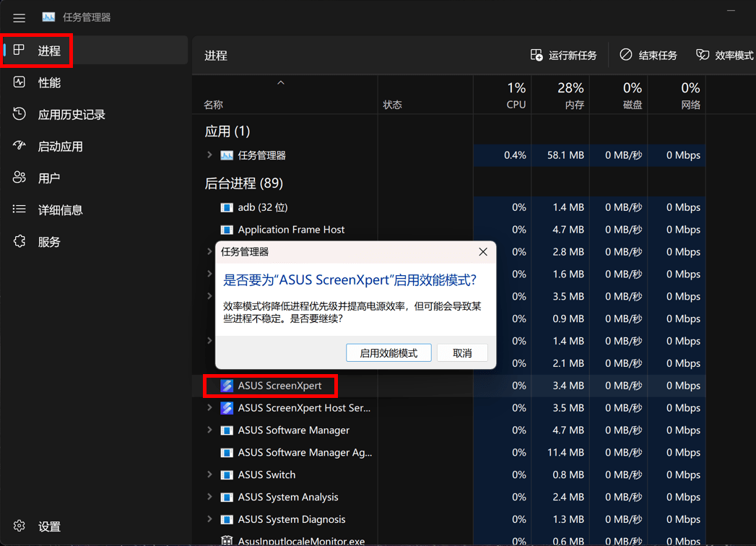
Task: Click the 后台进程 (89) group heading
Action: [244, 183]
